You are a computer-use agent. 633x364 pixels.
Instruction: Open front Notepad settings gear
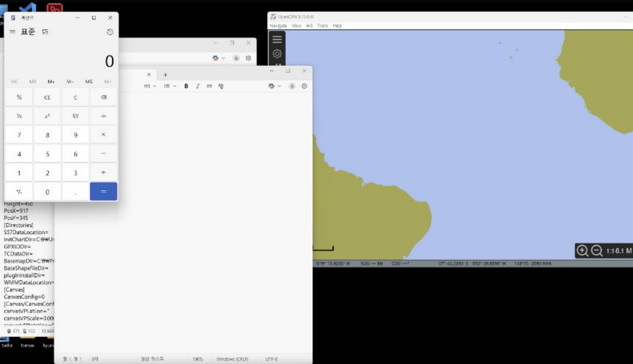pyautogui.click(x=305, y=86)
